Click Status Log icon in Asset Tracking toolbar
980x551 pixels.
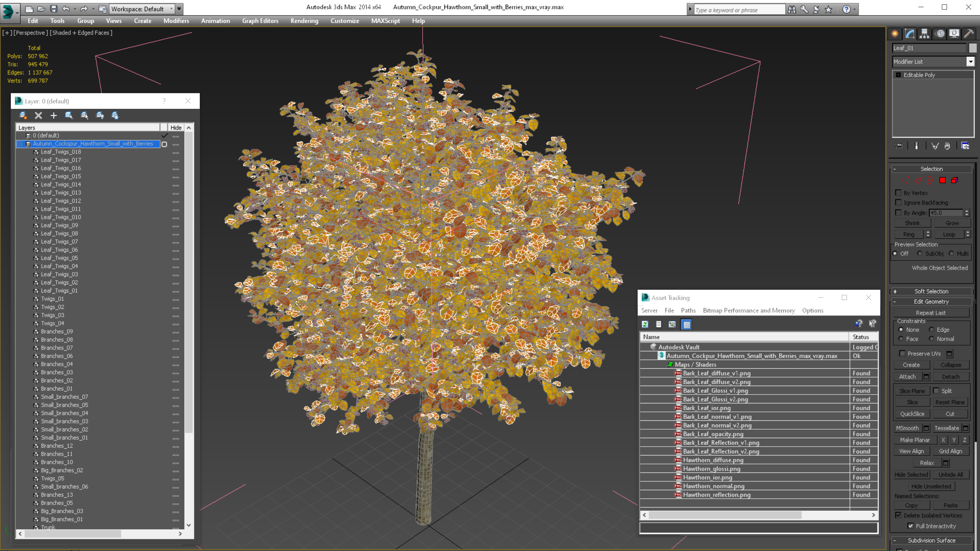click(658, 324)
